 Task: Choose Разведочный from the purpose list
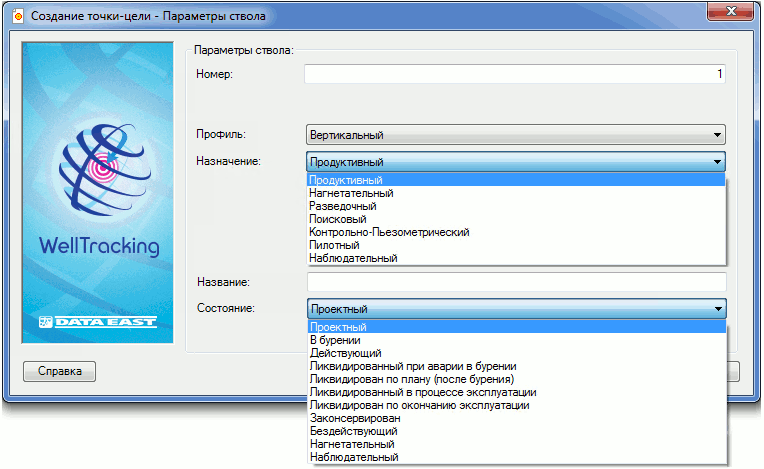pyautogui.click(x=344, y=206)
